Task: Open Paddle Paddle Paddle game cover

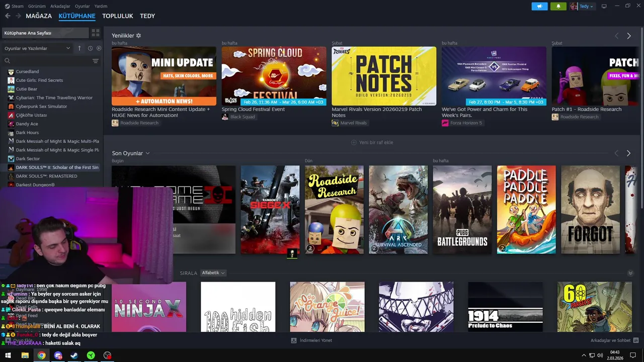Action: (526, 210)
